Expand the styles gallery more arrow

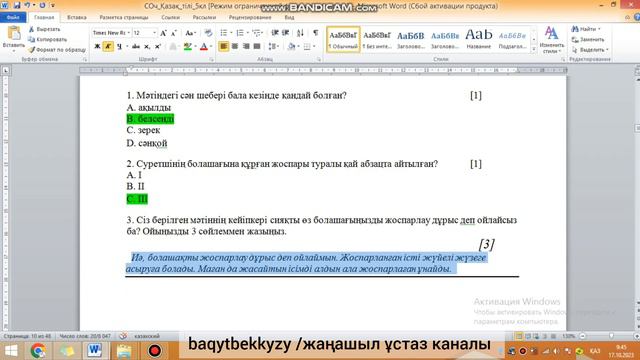point(533,49)
